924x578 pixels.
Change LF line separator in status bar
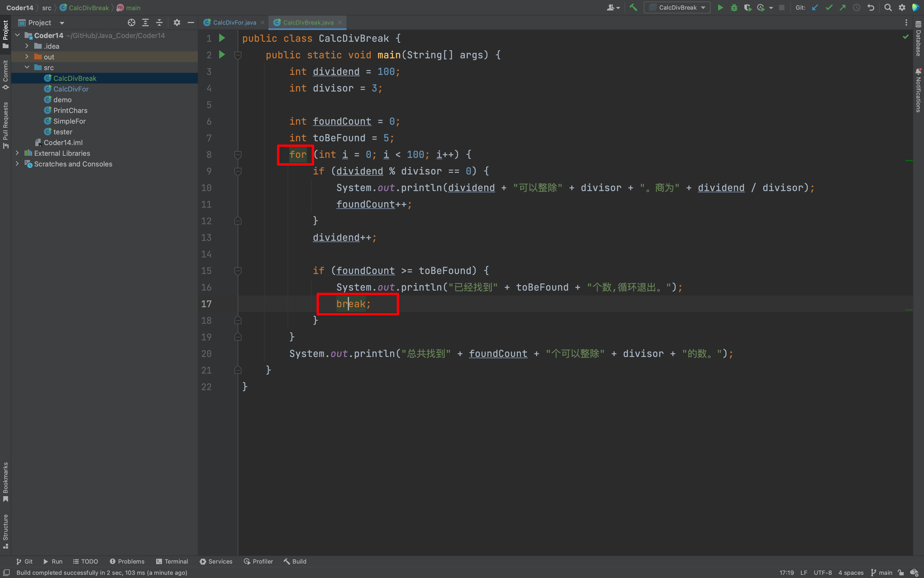(x=804, y=572)
